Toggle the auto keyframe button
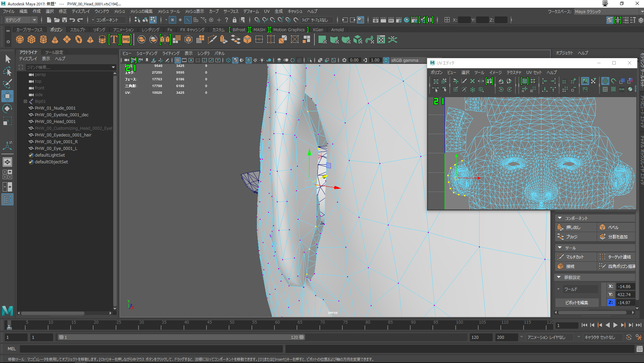 629,337
